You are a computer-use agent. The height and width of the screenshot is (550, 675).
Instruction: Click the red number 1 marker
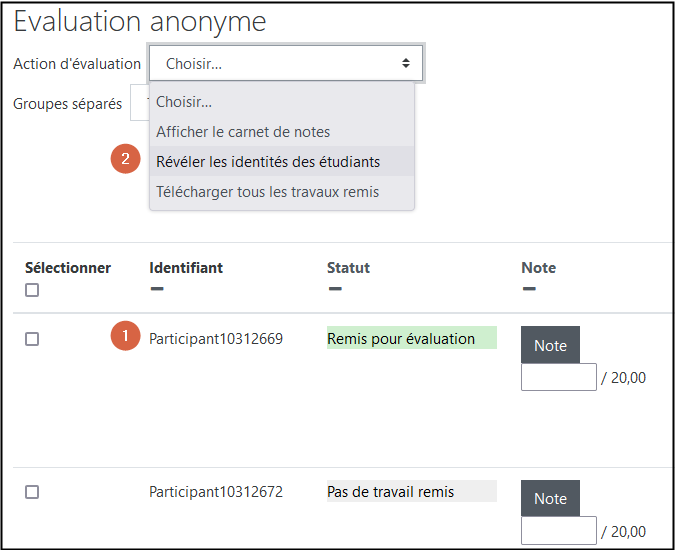125,337
